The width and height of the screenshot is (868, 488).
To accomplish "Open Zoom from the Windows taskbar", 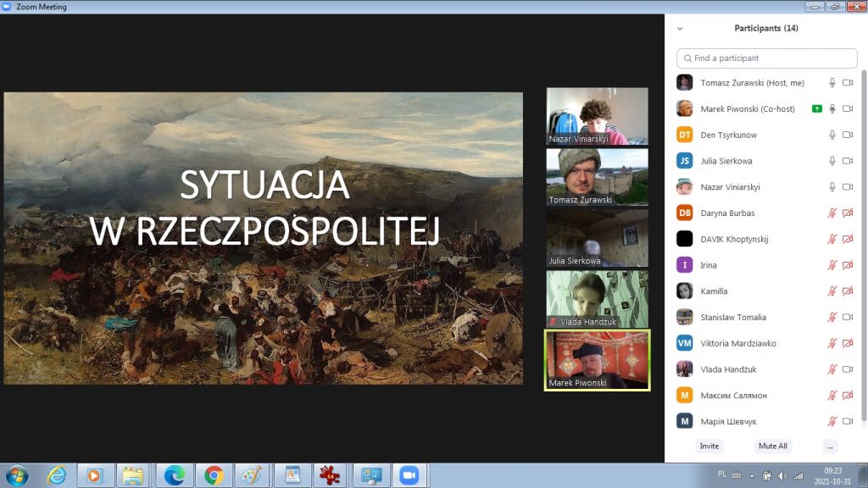I will point(409,475).
